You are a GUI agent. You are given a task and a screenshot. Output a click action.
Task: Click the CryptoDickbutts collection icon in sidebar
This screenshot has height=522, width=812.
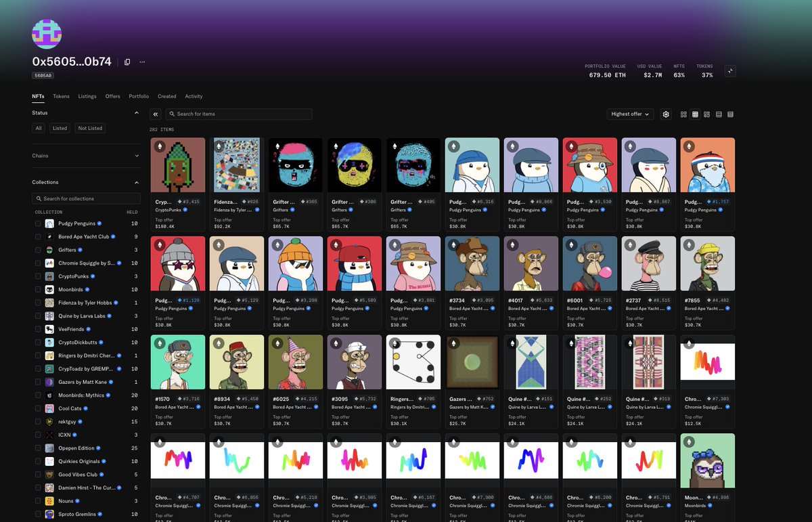[x=49, y=342]
